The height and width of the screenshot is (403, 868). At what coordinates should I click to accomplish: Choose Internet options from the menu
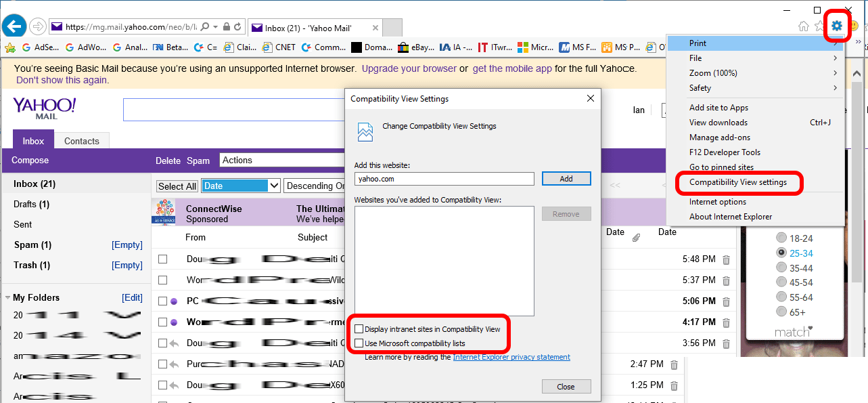[717, 202]
